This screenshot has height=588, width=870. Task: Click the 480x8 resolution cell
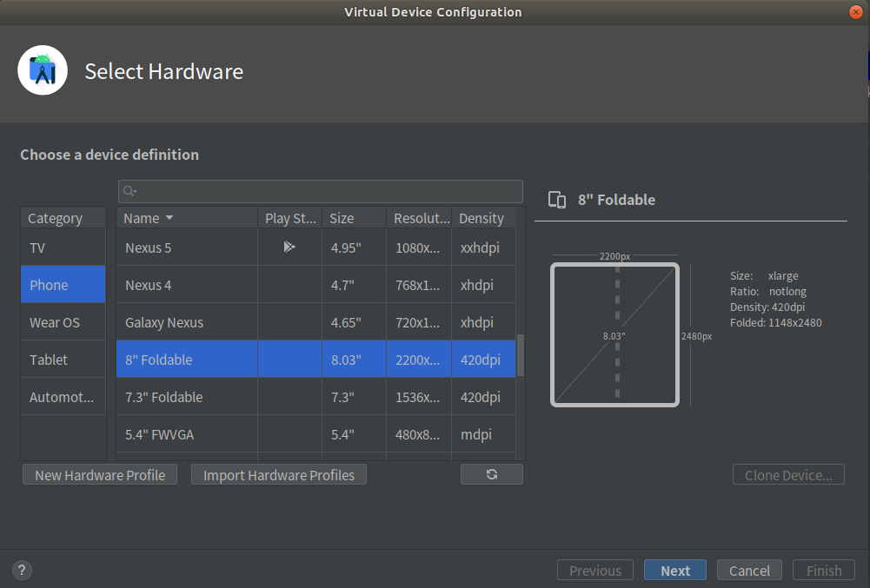(x=419, y=434)
